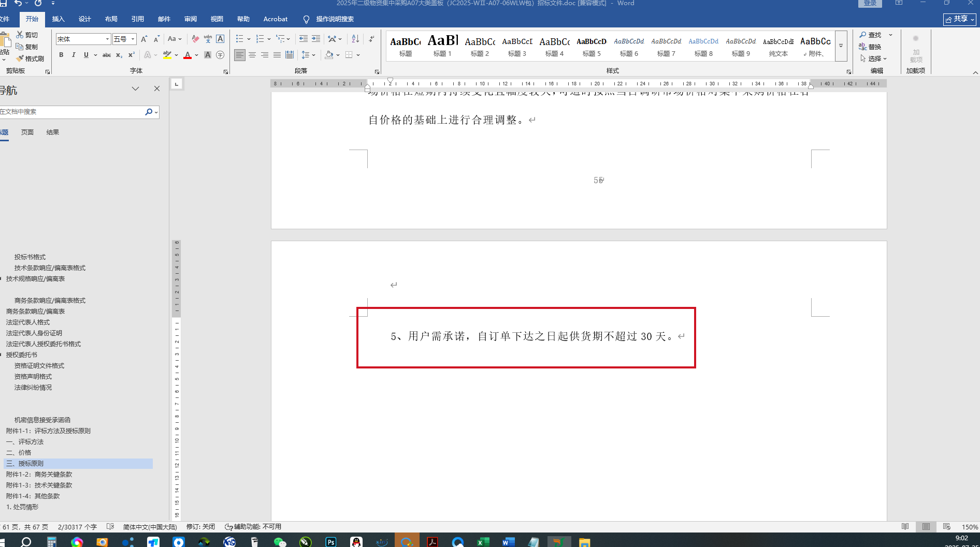
Task: Open the phonetic guide (wén) tool
Action: [208, 39]
